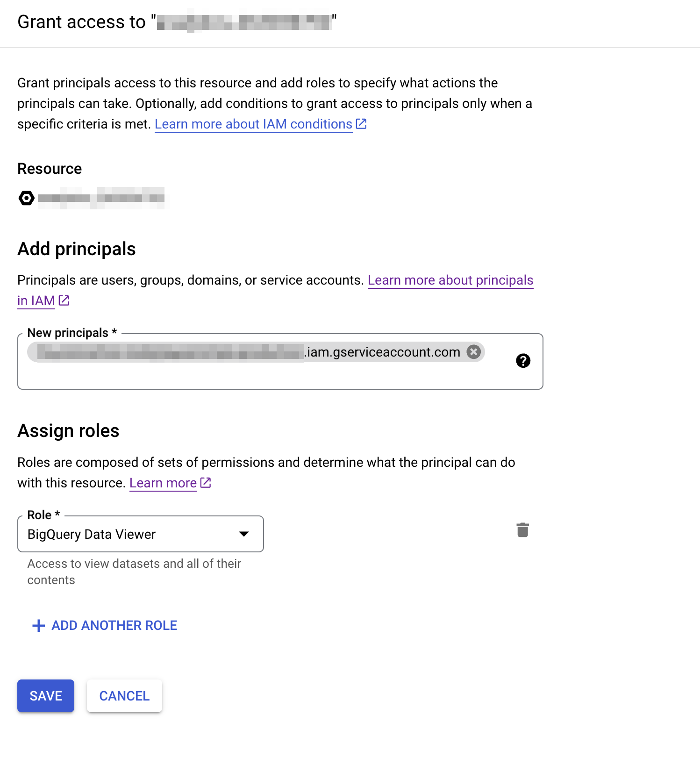
Task: Click the blurred resource name under Resource
Action: click(x=101, y=198)
